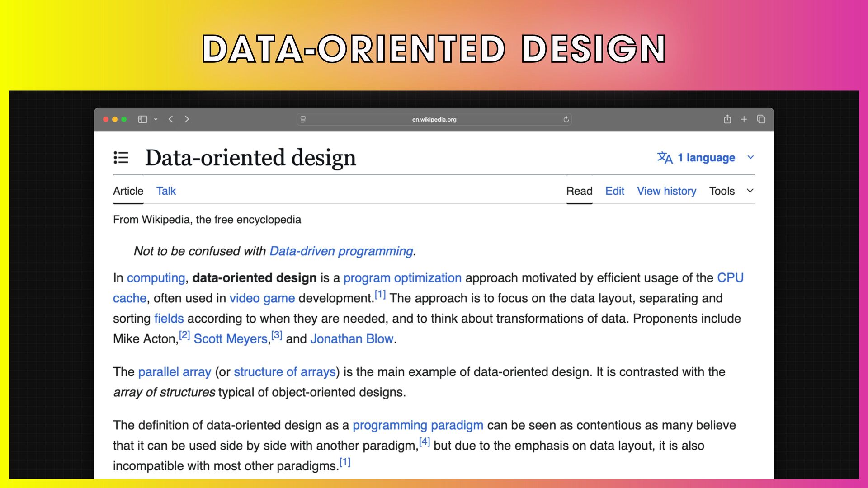This screenshot has width=868, height=488.
Task: Jump to citation [1] after development
Action: [380, 295]
